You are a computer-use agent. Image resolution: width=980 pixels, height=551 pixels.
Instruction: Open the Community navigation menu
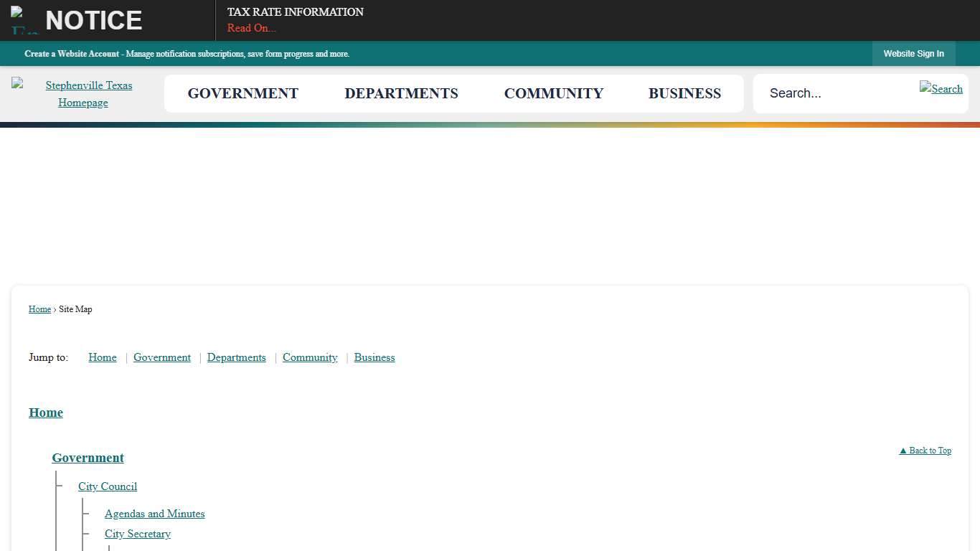pos(553,94)
